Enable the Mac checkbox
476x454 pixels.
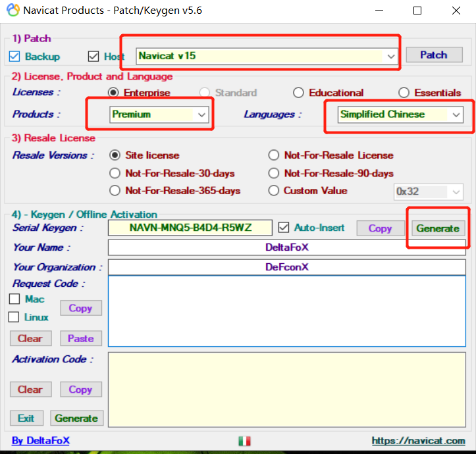14,299
